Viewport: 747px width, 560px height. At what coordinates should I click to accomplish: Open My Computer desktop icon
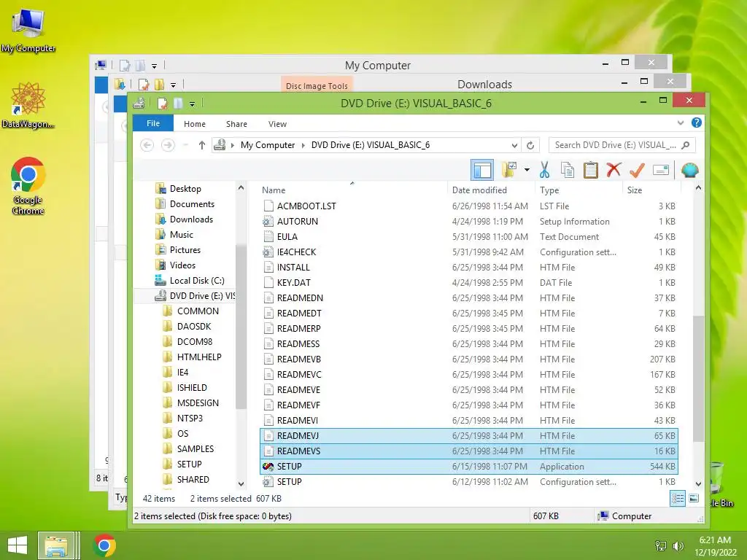tap(28, 30)
